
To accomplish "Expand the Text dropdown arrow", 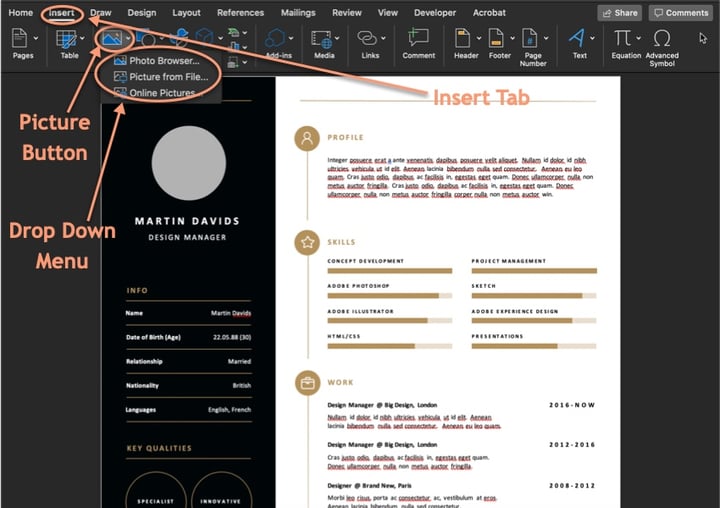I will tap(592, 38).
